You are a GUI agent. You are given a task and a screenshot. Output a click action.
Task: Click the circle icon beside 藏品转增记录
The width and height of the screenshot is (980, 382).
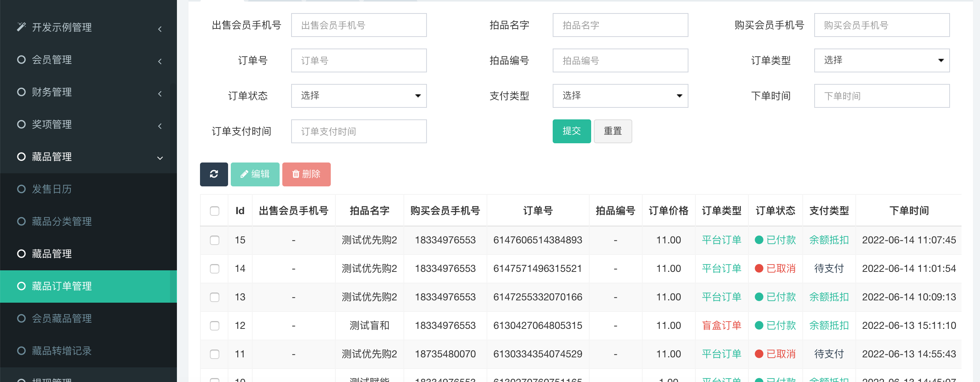tap(22, 351)
